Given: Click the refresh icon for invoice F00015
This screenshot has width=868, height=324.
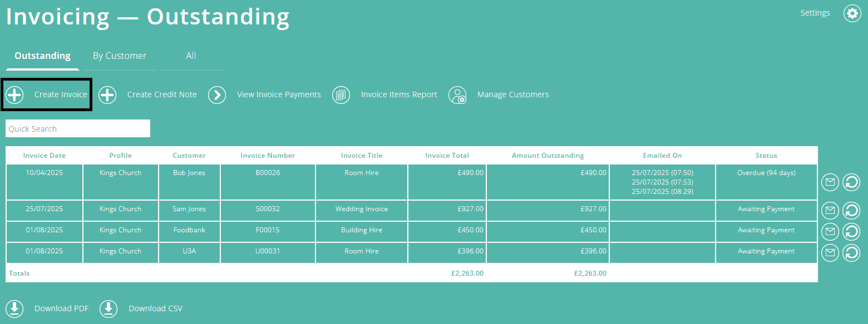Looking at the screenshot, I should click(851, 231).
